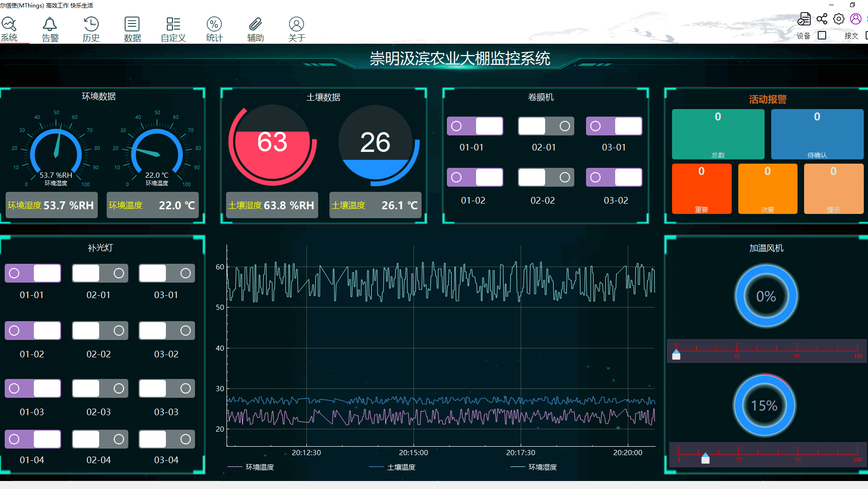Click the 待确认 alarm counter tile
The width and height of the screenshot is (868, 489).
pos(817,134)
